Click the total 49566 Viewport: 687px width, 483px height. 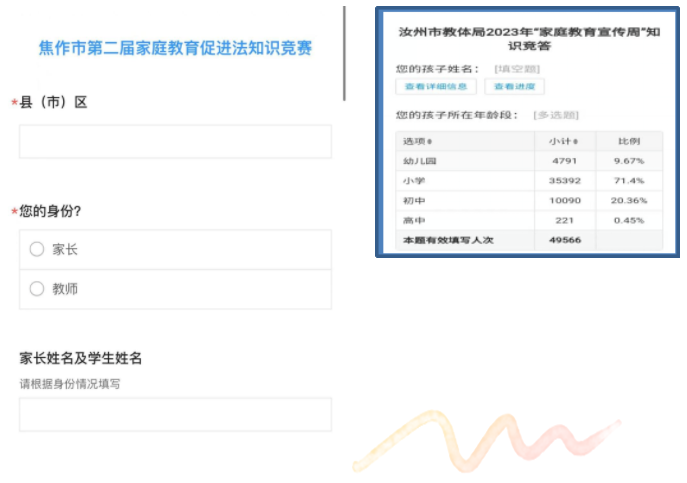point(565,240)
